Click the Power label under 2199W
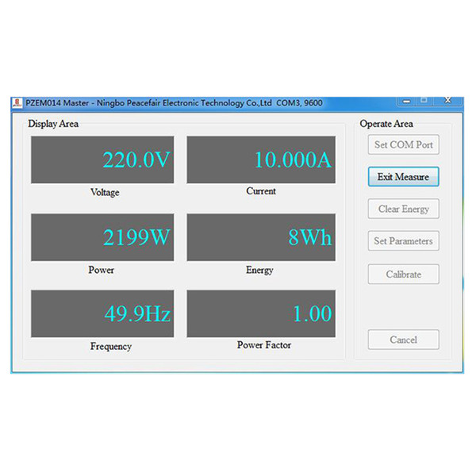This screenshot has width=476, height=476. tap(101, 270)
